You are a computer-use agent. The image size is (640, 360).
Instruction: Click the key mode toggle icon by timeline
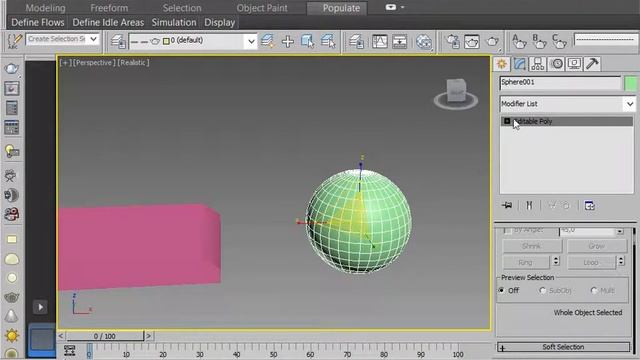click(69, 351)
